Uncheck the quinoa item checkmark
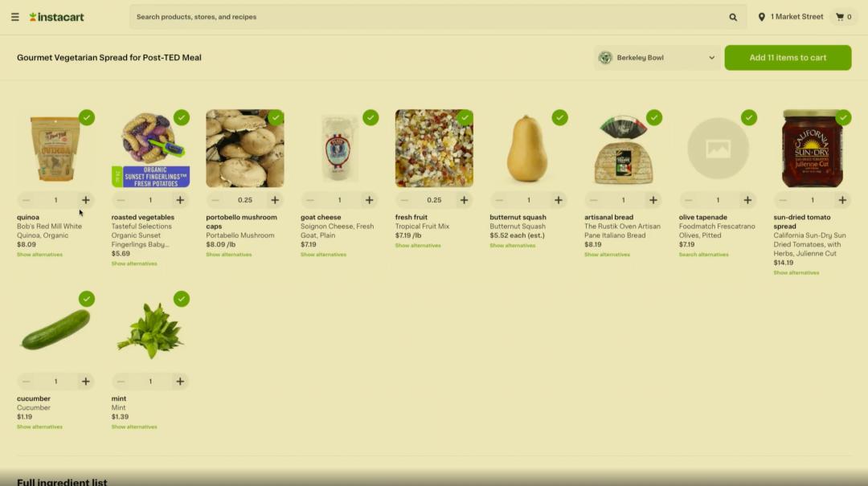This screenshot has width=868, height=486. pyautogui.click(x=86, y=117)
